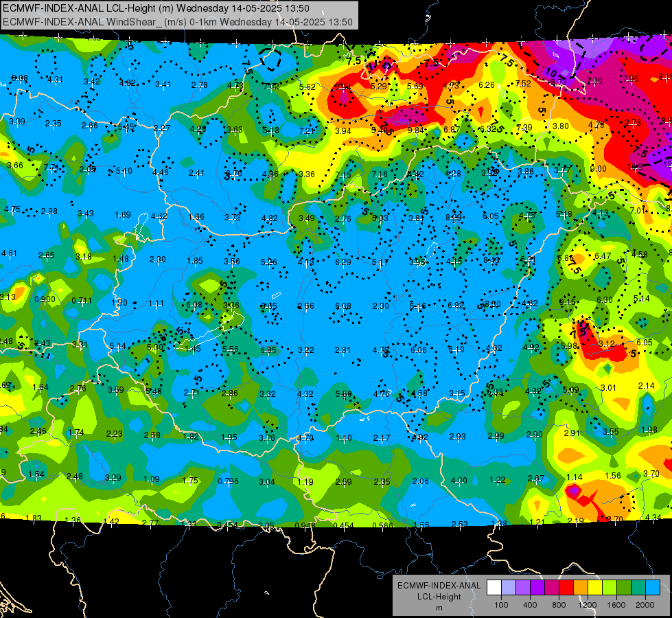Click the magenta legend swatch
The image size is (672, 618).
(x=552, y=588)
